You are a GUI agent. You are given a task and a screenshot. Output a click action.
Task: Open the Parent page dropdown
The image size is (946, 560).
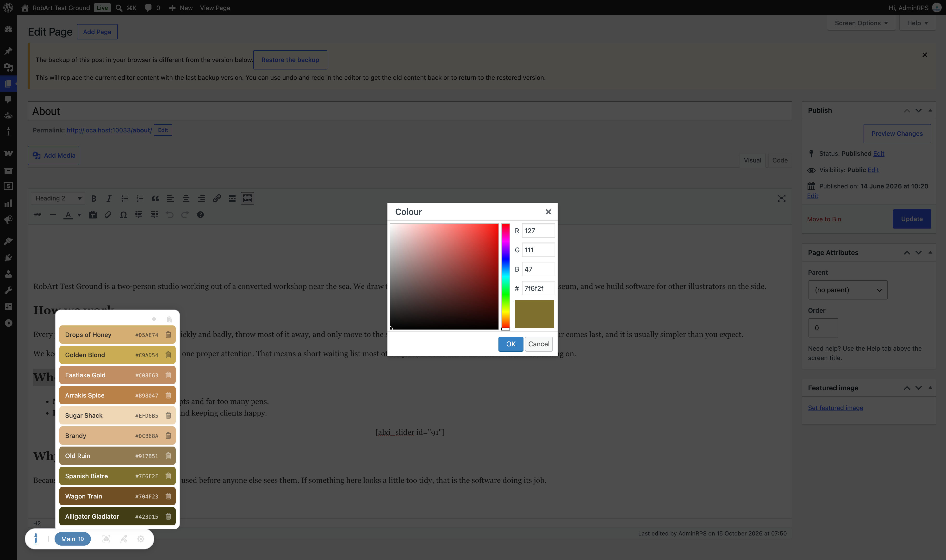(x=847, y=290)
